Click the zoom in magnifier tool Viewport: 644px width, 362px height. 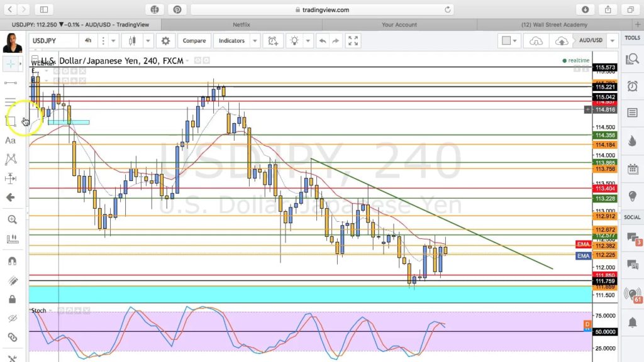pyautogui.click(x=11, y=219)
